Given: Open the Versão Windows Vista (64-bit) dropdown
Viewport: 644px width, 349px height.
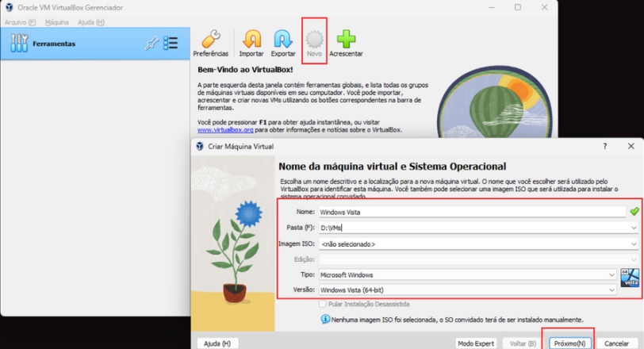Looking at the screenshot, I should (x=611, y=290).
